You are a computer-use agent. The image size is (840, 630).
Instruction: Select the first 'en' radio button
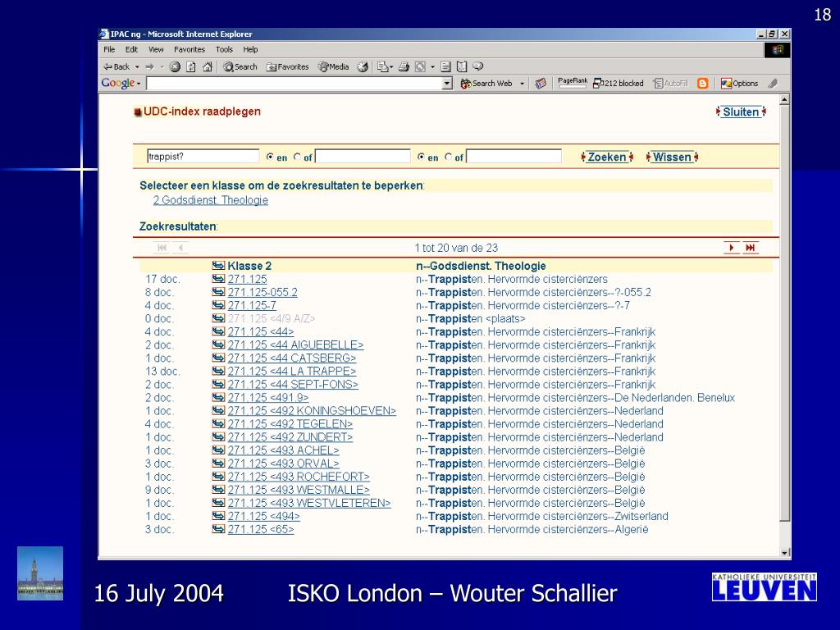point(270,157)
